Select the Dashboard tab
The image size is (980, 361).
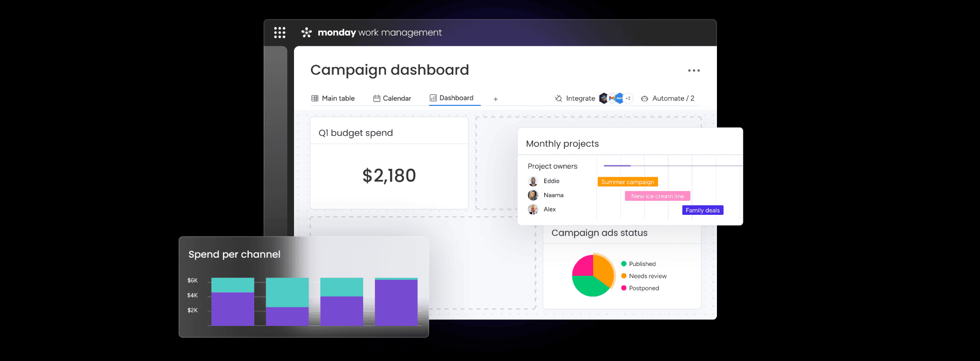[x=452, y=98]
